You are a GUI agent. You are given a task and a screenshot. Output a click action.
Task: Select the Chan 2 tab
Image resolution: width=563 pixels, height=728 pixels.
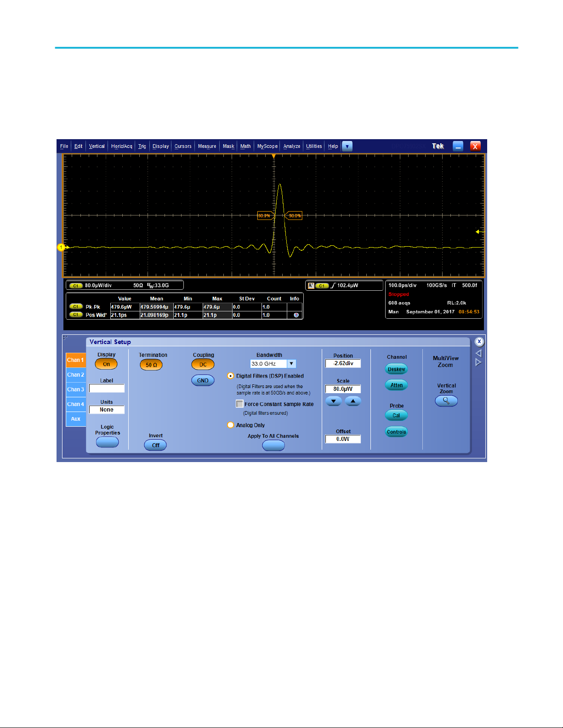[x=76, y=375]
